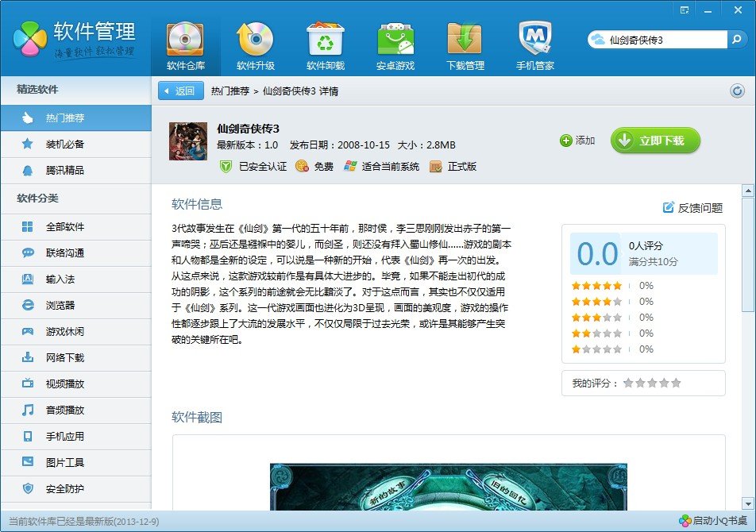Open 下载管理 download manager
The width and height of the screenshot is (756, 532).
[465, 44]
